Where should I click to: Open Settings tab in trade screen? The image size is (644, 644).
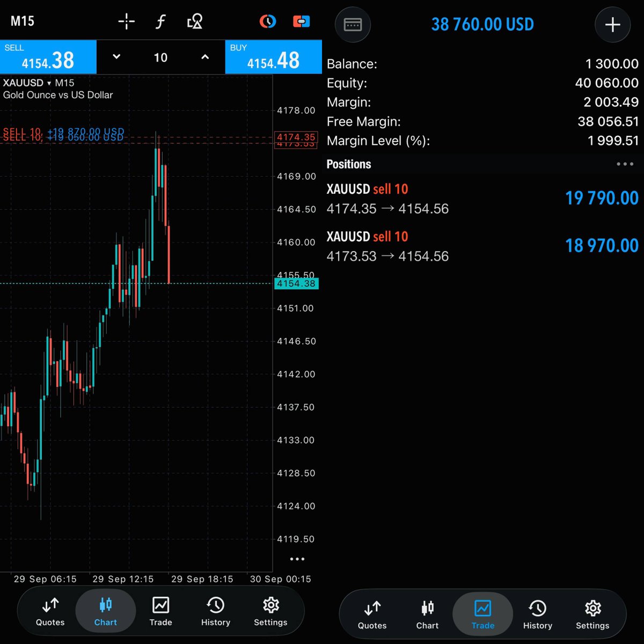coord(592,616)
